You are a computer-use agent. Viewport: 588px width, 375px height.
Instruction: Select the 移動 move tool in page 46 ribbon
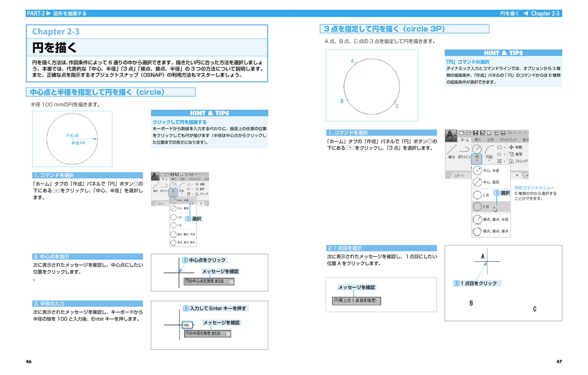(x=200, y=184)
